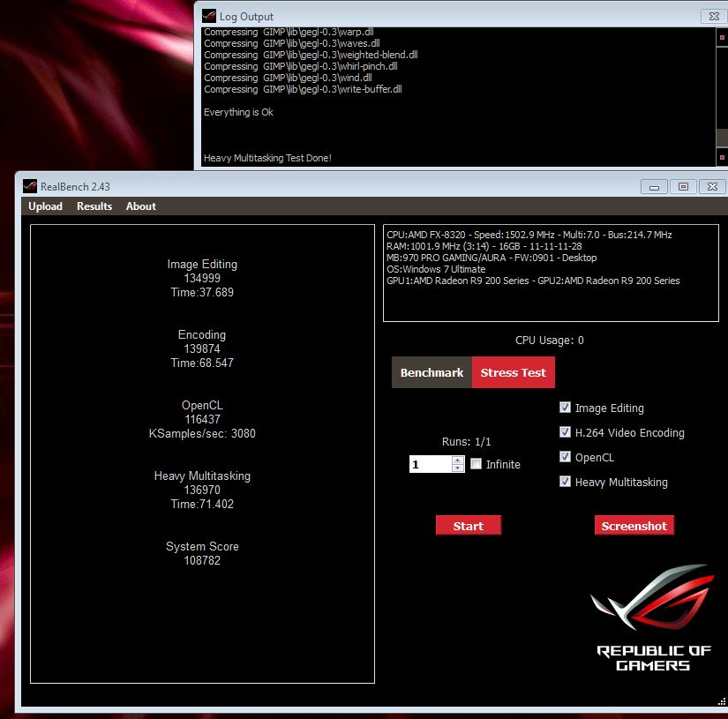728x719 pixels.
Task: Click the Log Output scrollbar thumb
Action: pyautogui.click(x=722, y=138)
